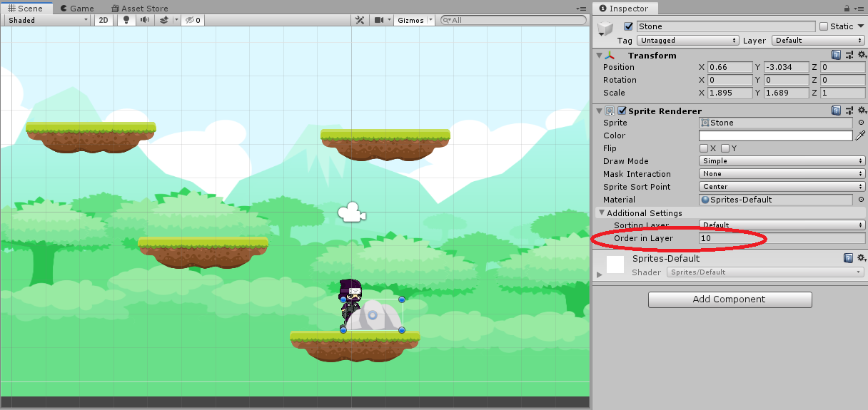Open the component tools wrench icon in Scene toolbar
The width and height of the screenshot is (868, 410).
point(360,20)
